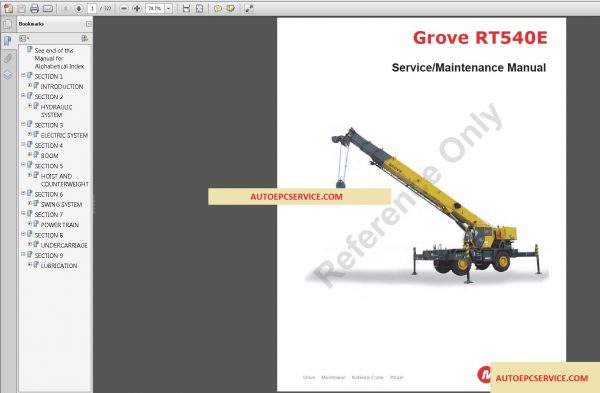Open the 'See end of this Manual' bookmark
Screen dimensions: 600x393
click(x=59, y=58)
